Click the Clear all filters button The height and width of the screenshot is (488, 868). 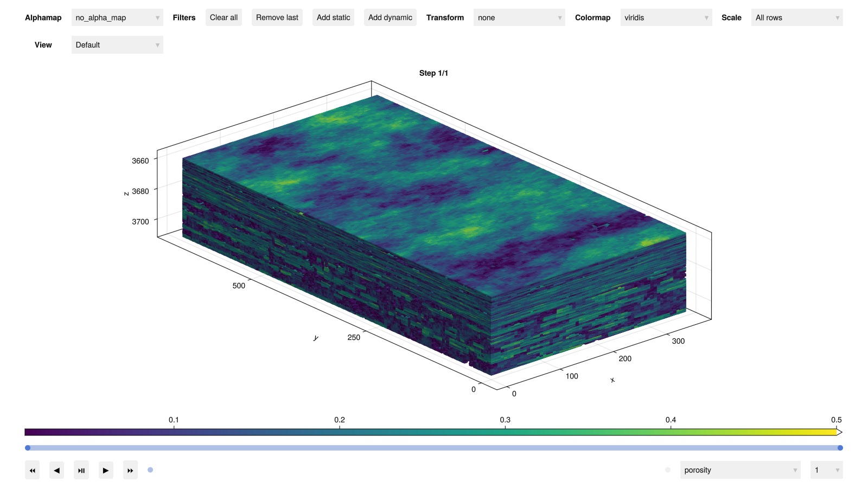click(224, 18)
